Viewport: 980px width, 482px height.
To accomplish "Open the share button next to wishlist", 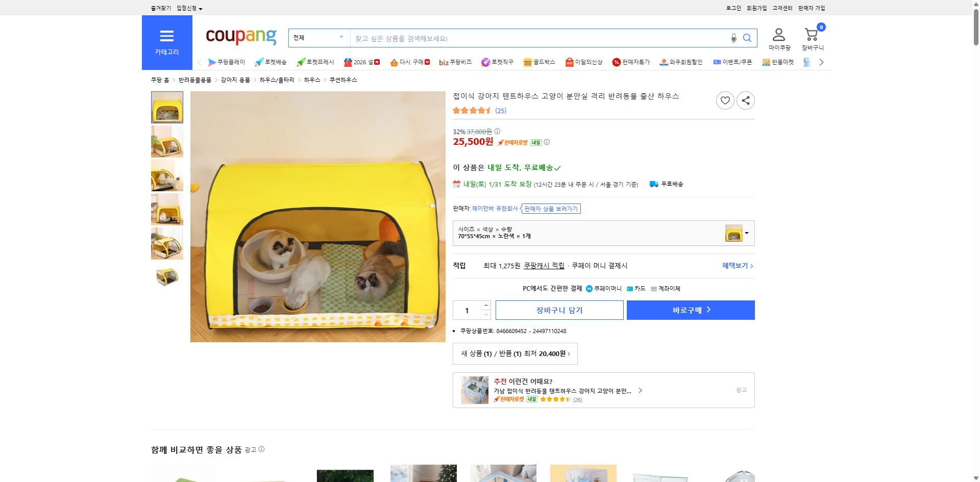I will (x=745, y=100).
